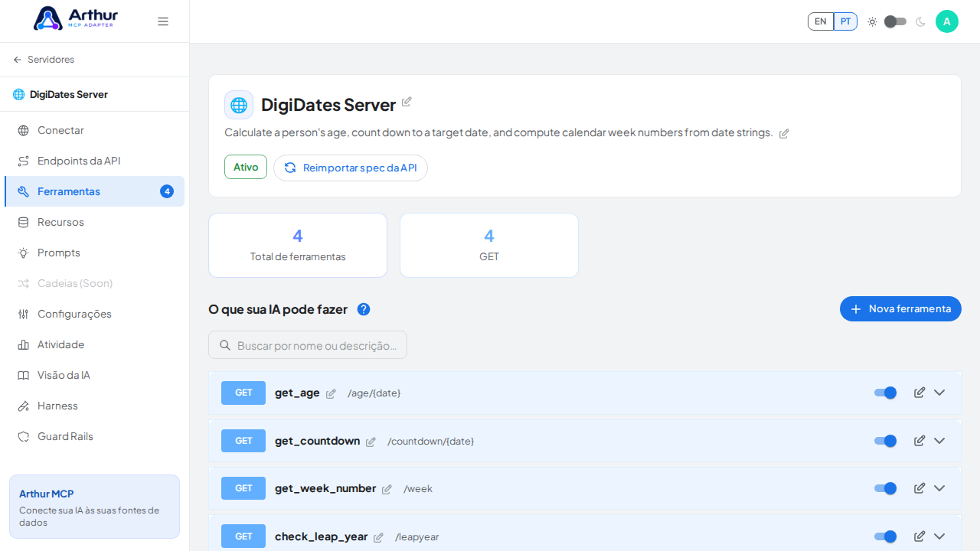The height and width of the screenshot is (551, 980).
Task: Click the Nova ferramenta button
Action: (900, 308)
